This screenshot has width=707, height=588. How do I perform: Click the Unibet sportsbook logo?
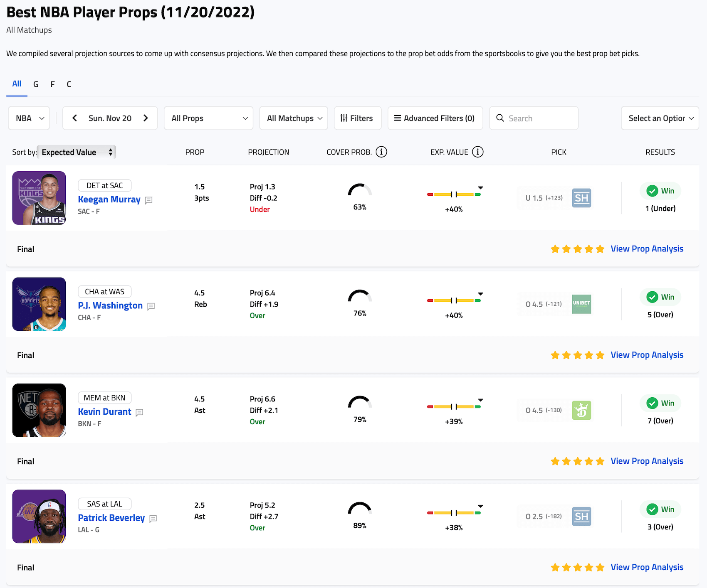coord(581,304)
